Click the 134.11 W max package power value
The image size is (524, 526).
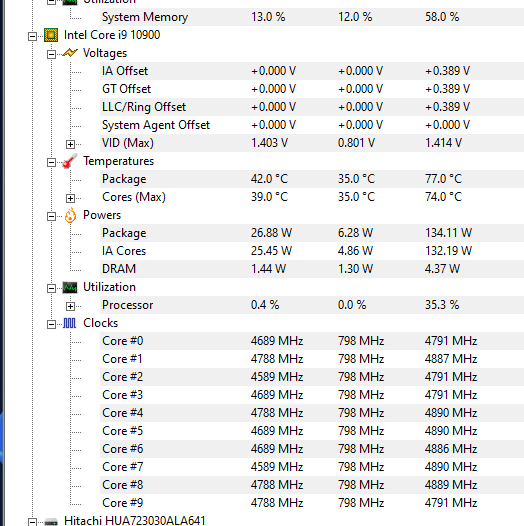point(449,233)
